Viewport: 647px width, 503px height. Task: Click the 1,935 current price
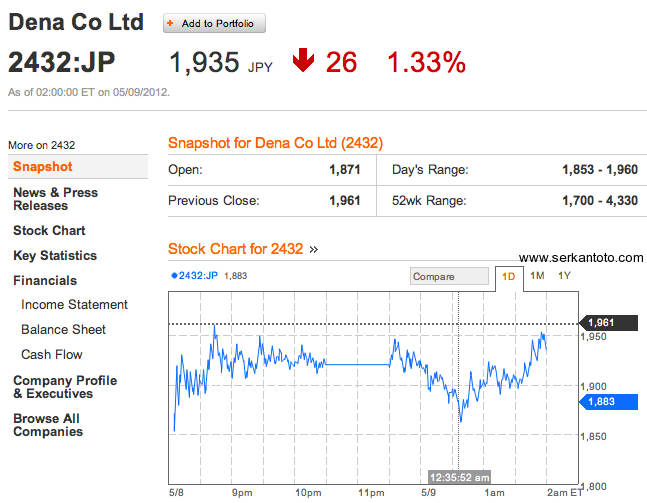tap(204, 63)
